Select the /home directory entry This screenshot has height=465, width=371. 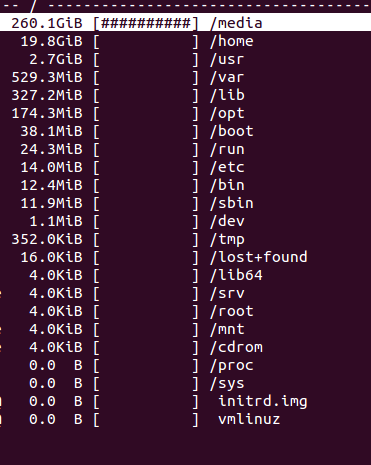coord(185,41)
